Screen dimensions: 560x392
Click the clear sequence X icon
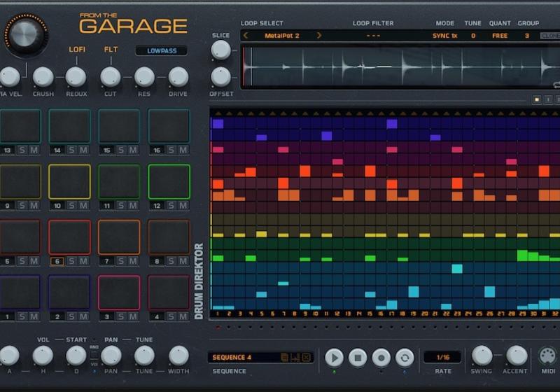point(307,357)
